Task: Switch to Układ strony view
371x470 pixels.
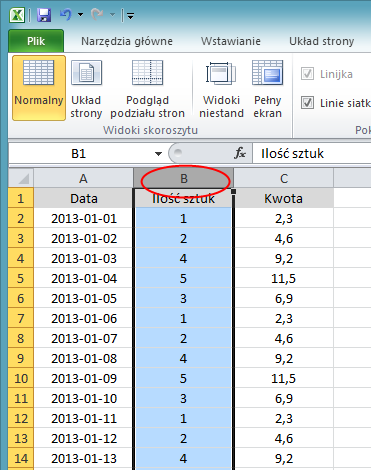Action: tap(86, 88)
